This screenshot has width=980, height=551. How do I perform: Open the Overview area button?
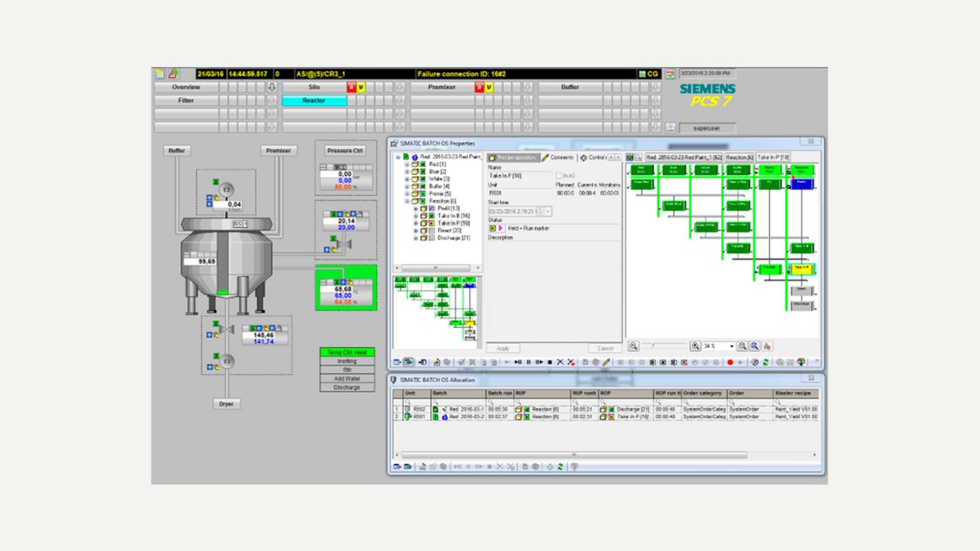[186, 87]
